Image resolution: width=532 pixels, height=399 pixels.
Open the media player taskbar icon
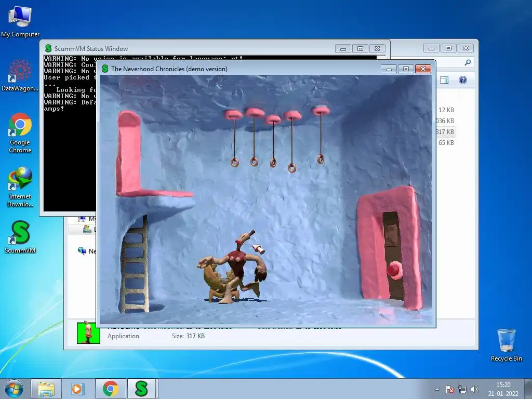click(78, 389)
